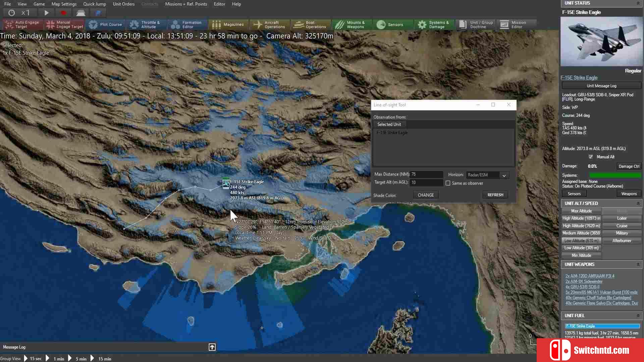Click the Group View toggle
Image resolution: width=644 pixels, height=362 pixels.
[10, 359]
